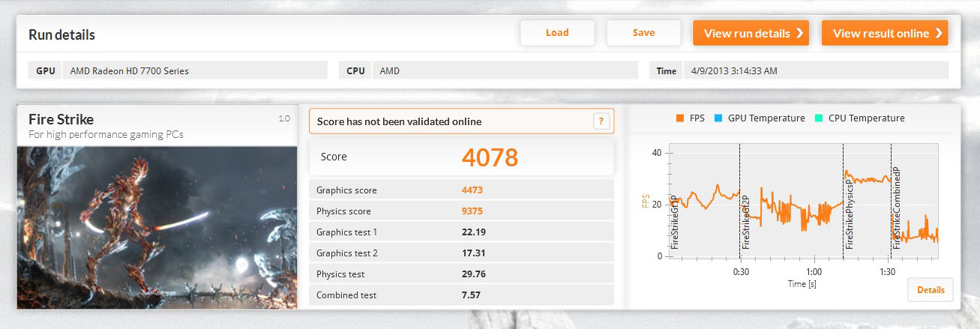Click the Combined test row label
Screen dimensions: 980x329
coord(346,295)
